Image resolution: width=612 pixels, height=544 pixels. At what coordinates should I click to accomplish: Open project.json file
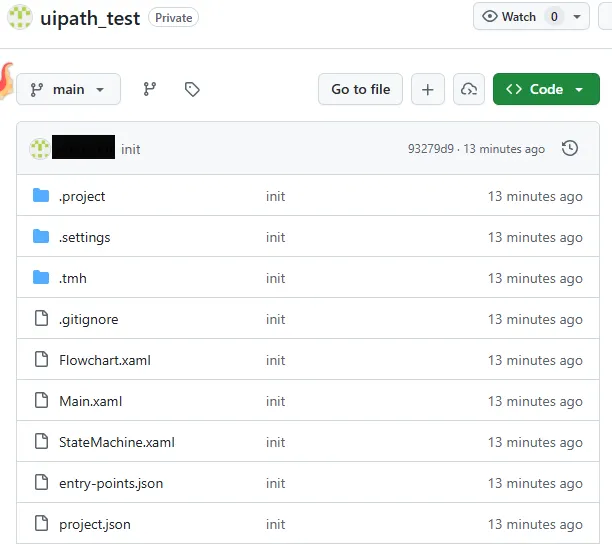point(95,524)
